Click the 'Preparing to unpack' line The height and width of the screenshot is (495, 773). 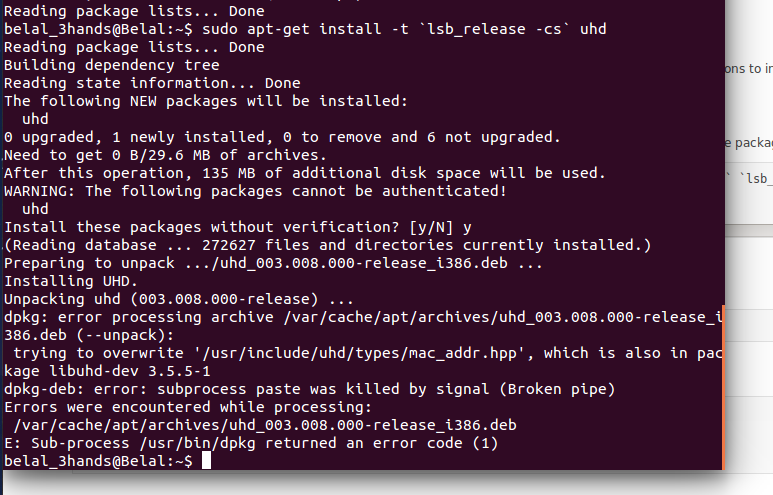click(x=273, y=263)
